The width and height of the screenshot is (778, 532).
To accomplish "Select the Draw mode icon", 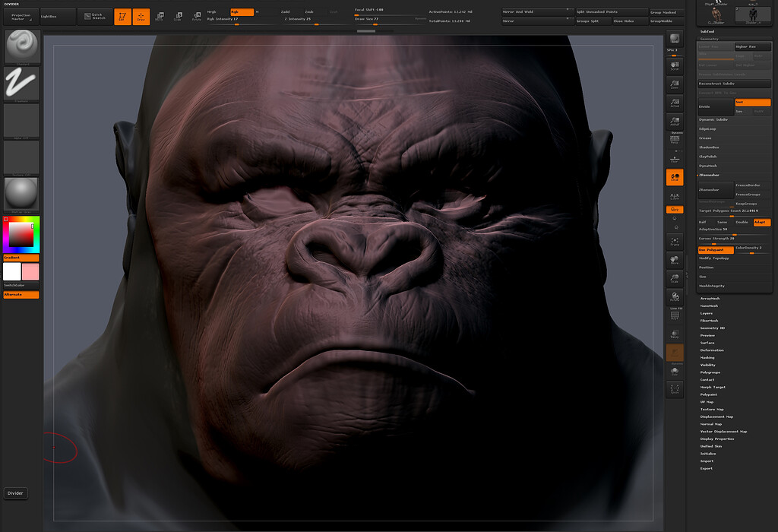I will point(141,17).
